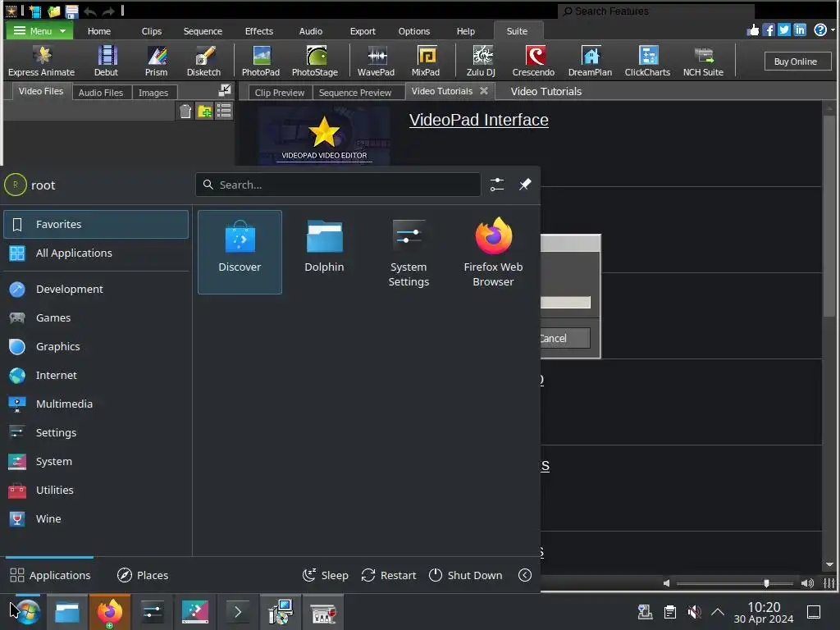Click the Facebook share icon
Screen dimensions: 840x630
768,30
